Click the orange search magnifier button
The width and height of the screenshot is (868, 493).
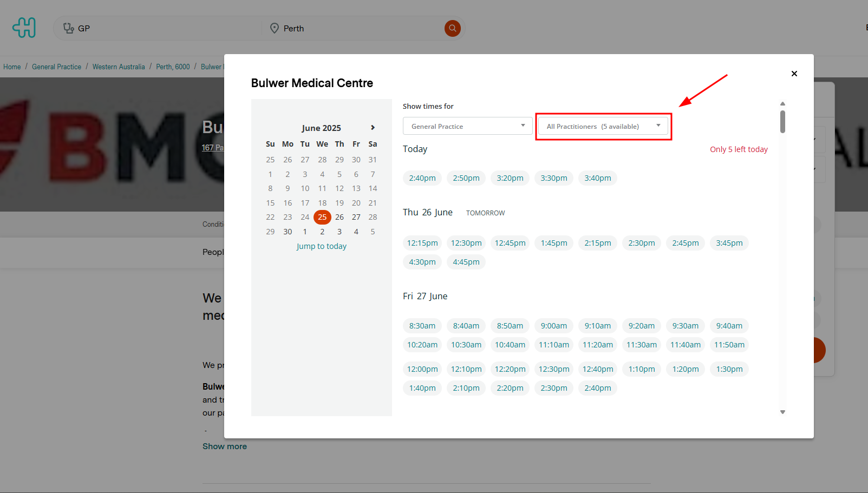pyautogui.click(x=452, y=28)
